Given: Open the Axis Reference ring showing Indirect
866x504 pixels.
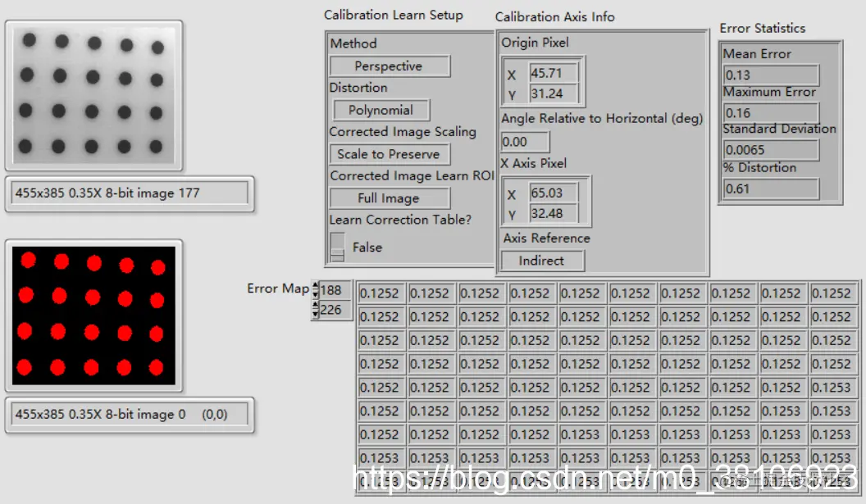Looking at the screenshot, I should pyautogui.click(x=542, y=261).
